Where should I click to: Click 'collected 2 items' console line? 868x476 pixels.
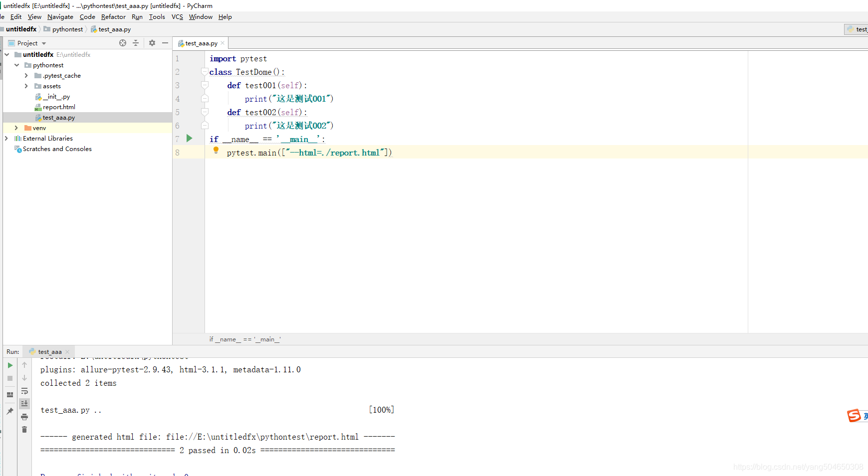click(x=78, y=383)
